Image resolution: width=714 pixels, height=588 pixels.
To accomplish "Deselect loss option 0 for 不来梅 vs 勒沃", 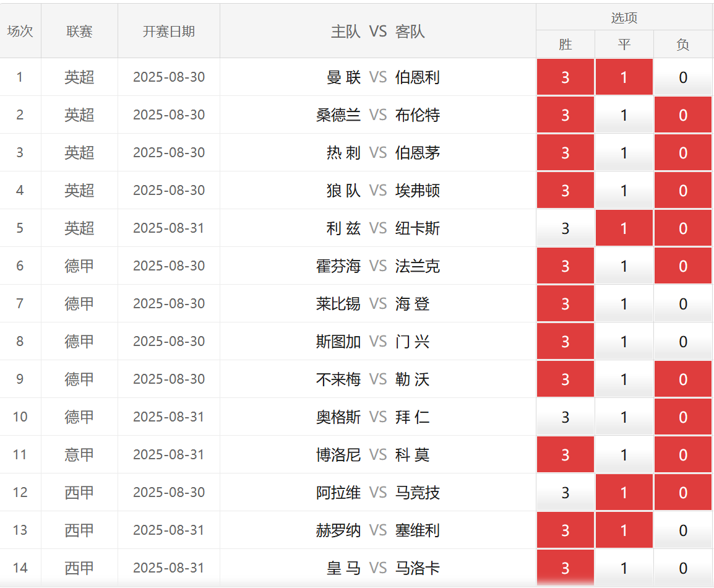I will tap(682, 379).
